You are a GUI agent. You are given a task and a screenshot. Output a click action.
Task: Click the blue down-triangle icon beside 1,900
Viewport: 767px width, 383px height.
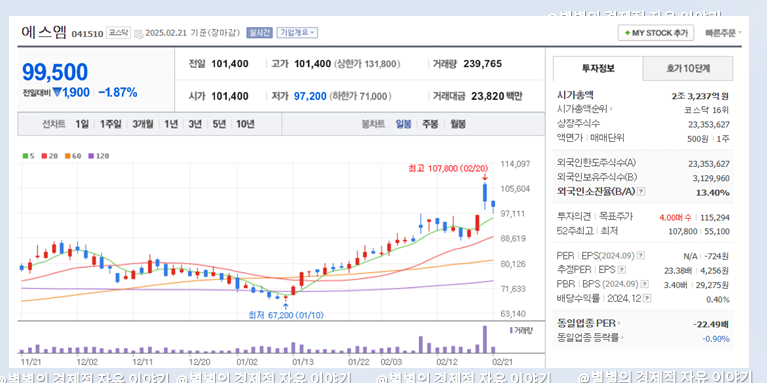pos(57,92)
